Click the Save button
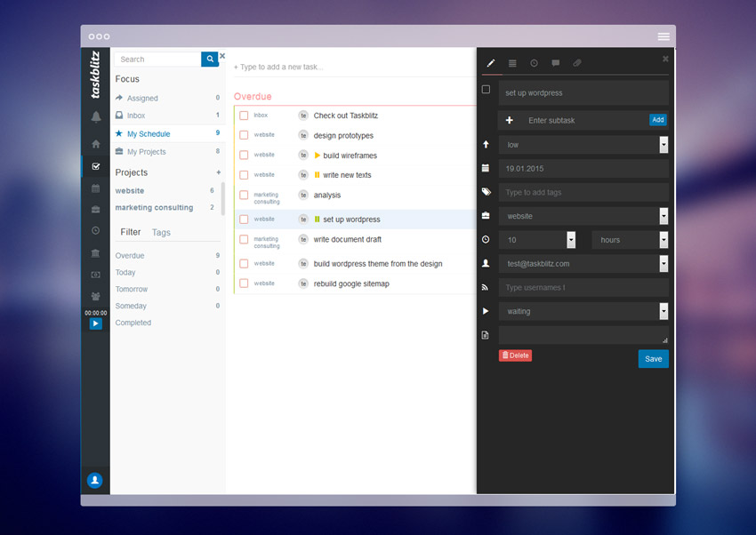Viewport: 756px width, 535px height. [653, 359]
